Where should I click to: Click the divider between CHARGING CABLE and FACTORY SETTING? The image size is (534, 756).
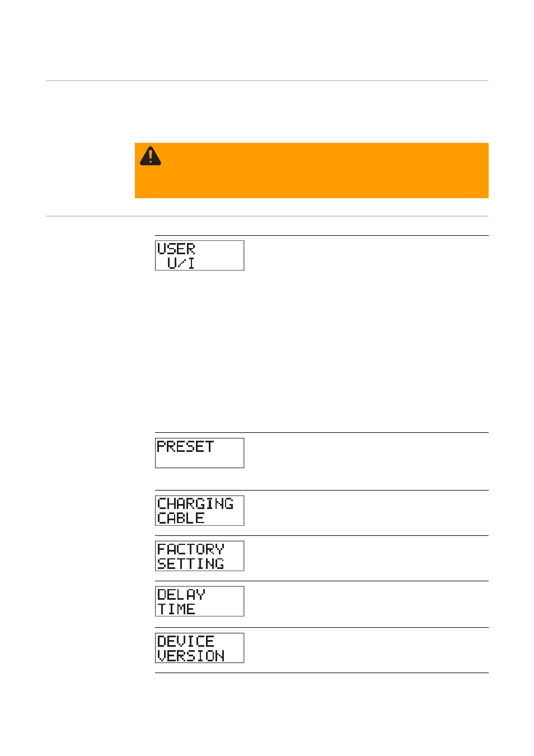click(321, 536)
